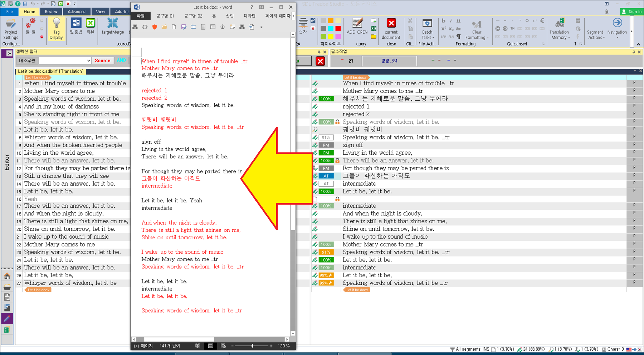Open the Projects view in Trados sidebar
Screen dimensions: 644x355
point(7,287)
